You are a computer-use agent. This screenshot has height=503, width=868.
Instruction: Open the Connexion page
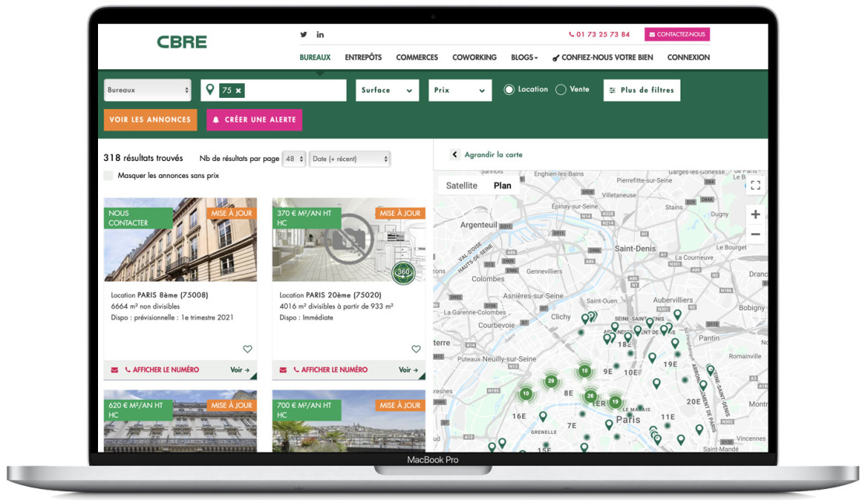point(688,57)
